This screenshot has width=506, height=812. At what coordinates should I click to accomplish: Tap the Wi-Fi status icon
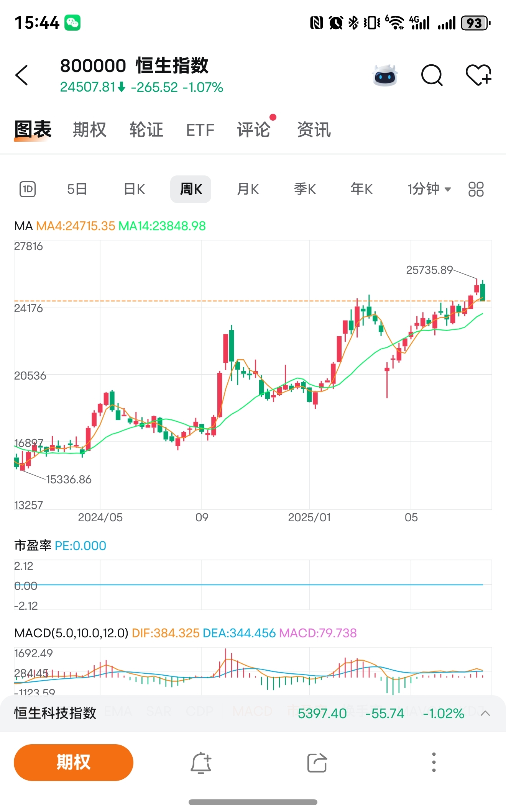(395, 23)
